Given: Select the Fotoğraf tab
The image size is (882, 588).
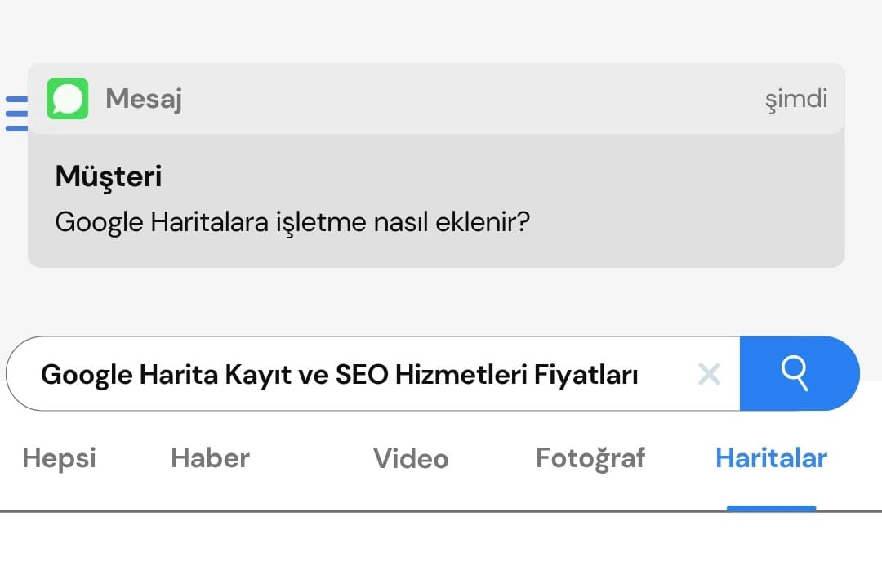Looking at the screenshot, I should point(590,459).
